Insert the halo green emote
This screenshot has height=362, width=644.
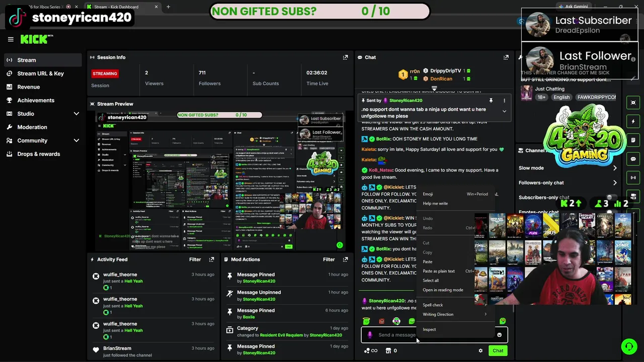(x=366, y=321)
